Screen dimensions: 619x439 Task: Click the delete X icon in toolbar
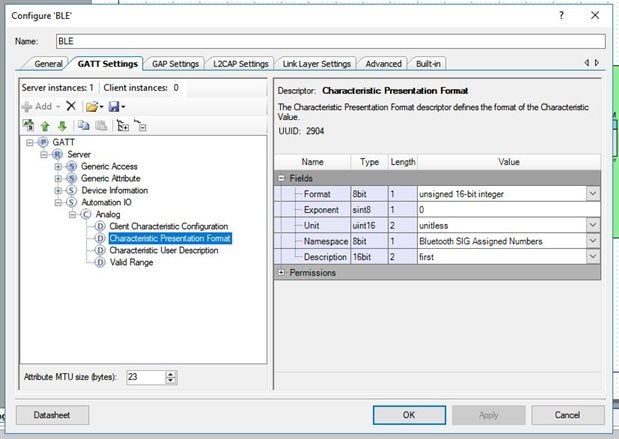click(70, 106)
